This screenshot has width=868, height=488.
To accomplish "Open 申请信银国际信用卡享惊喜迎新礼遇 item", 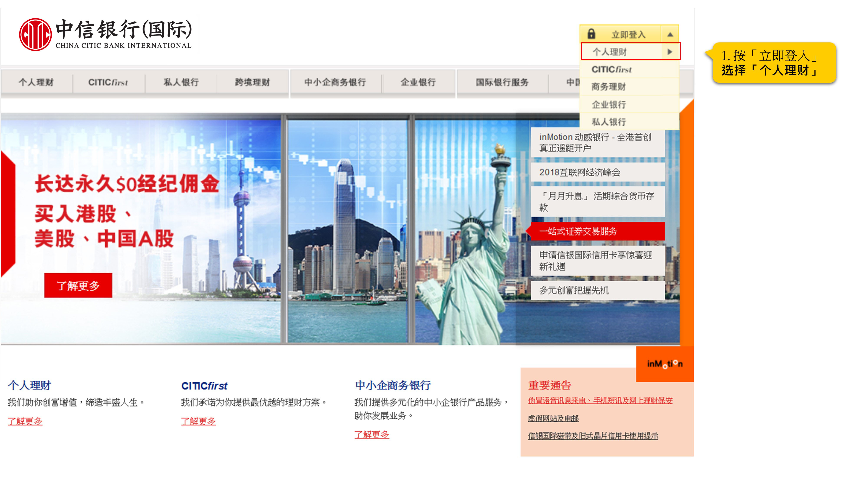I will pyautogui.click(x=598, y=261).
